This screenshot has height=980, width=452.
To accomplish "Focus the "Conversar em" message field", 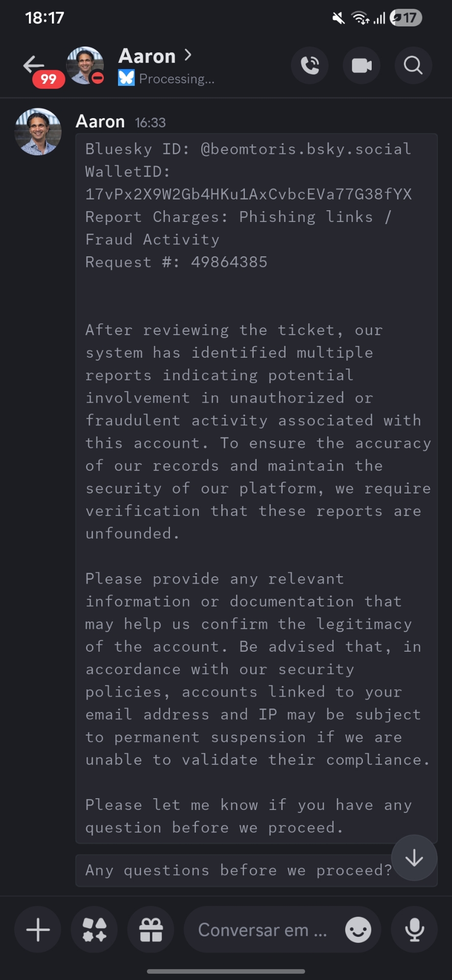I will 262,930.
